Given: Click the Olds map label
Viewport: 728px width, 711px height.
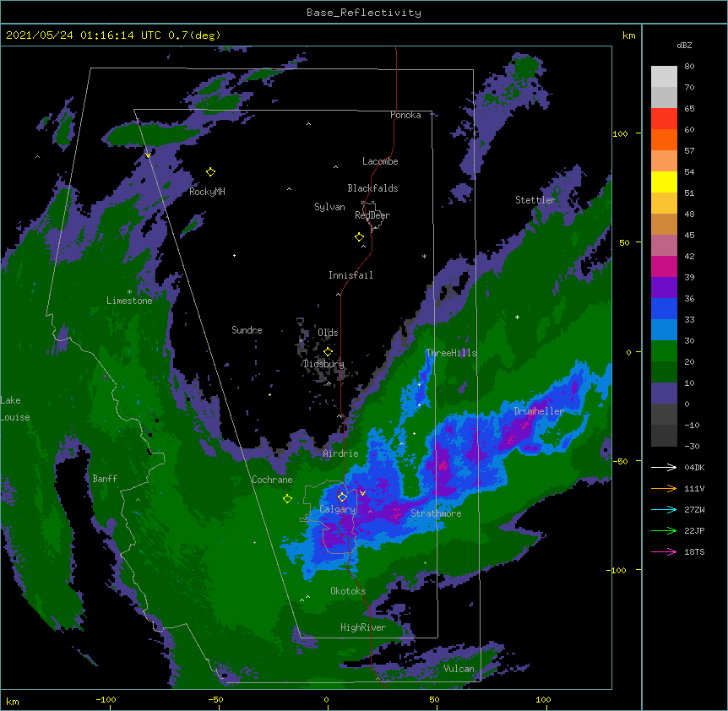Looking at the screenshot, I should [x=328, y=333].
